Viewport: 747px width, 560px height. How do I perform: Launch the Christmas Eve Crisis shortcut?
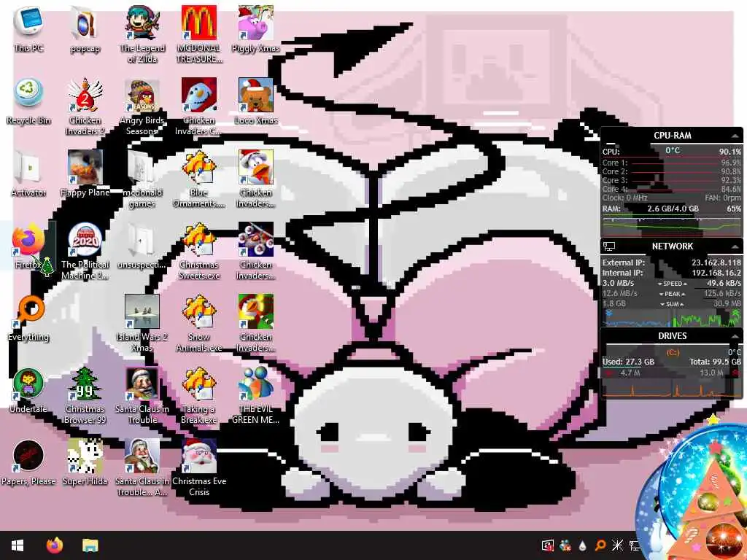199,467
